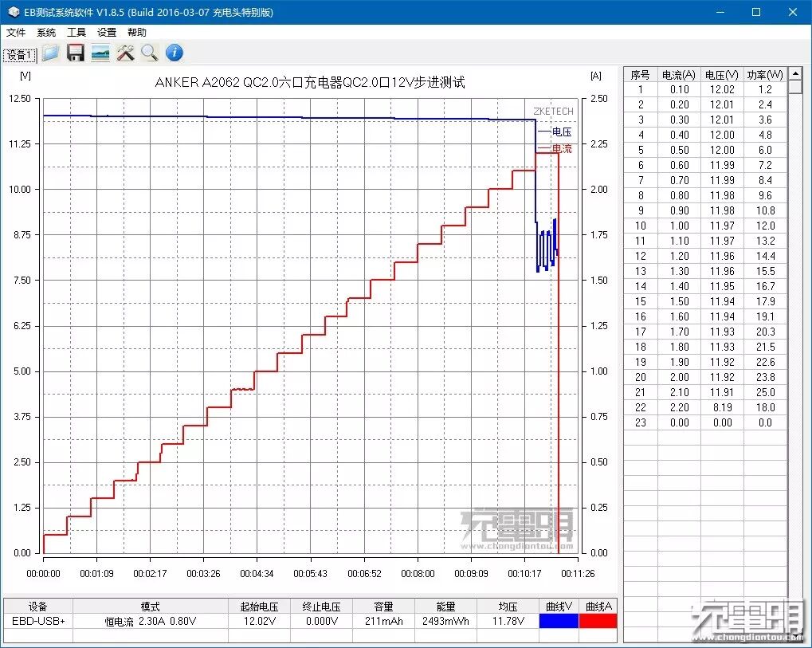Select voltage cell 11.99 in row 6

click(x=722, y=165)
